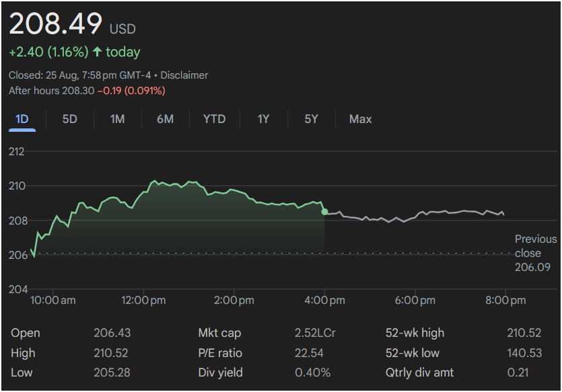Viewport: 562px width, 392px height.
Task: Select the 1D time range tab
Action: 22,119
